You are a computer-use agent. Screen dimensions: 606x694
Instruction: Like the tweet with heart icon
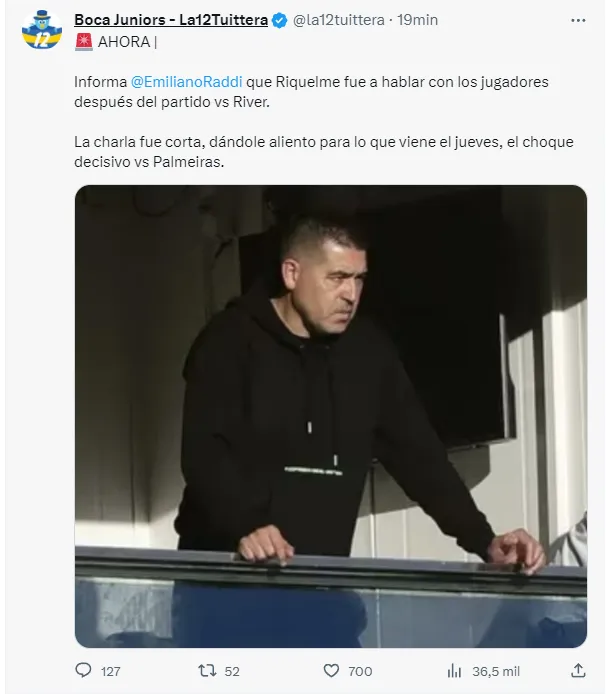[x=331, y=671]
